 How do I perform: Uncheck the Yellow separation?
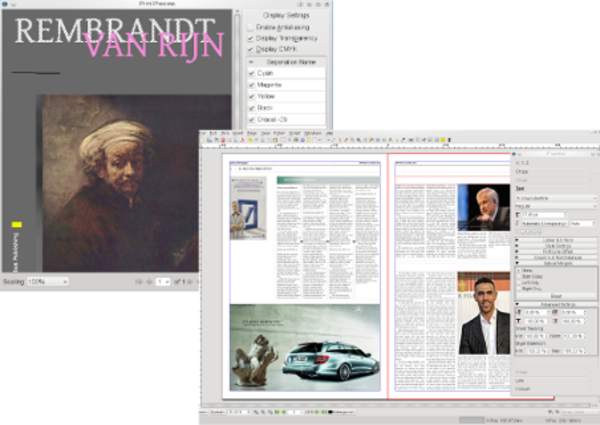coord(251,96)
